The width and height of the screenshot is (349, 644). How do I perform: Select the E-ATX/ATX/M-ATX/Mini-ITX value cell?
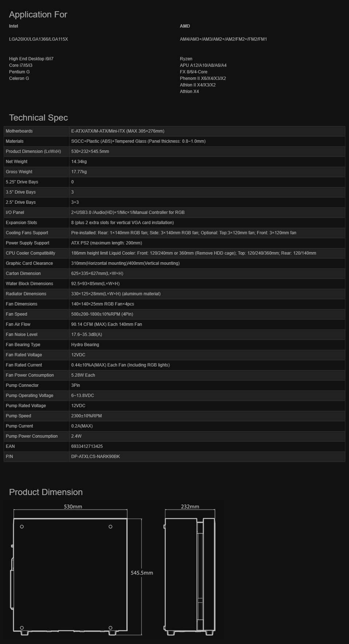tap(118, 131)
